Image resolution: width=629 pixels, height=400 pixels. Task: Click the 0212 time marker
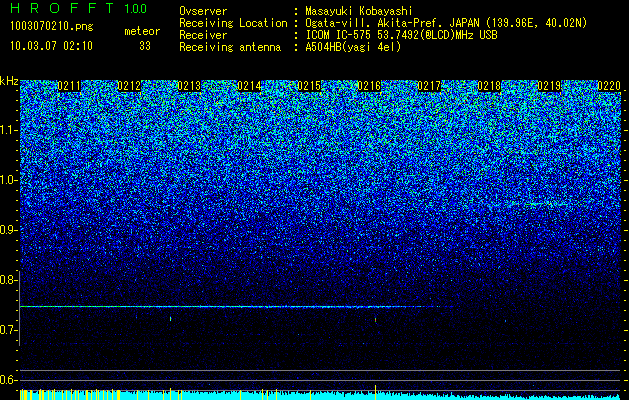click(x=129, y=86)
